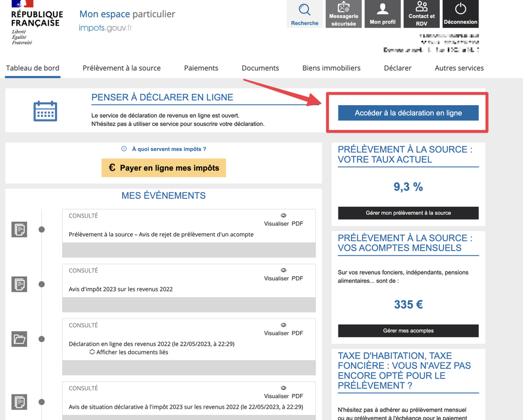Open Gérer mon prélèvement à la source
Viewport: 523px width, 420px height.
[408, 213]
